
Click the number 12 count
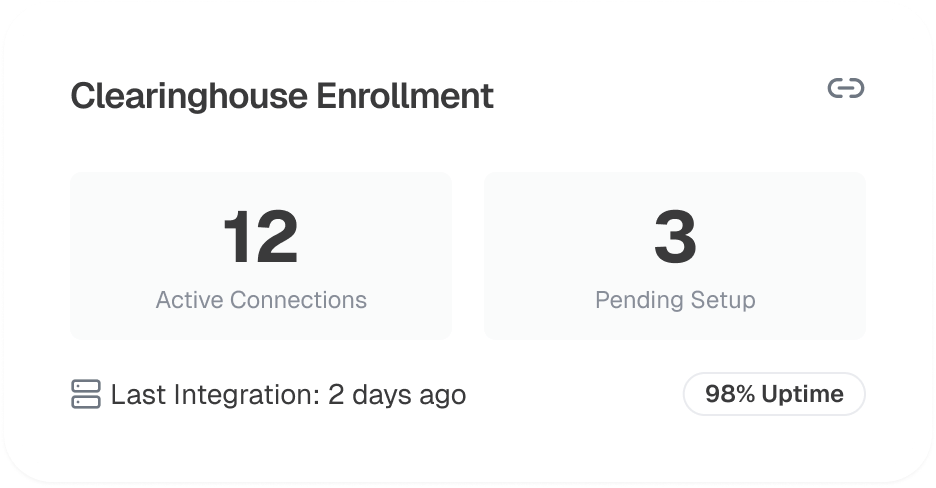tap(260, 238)
